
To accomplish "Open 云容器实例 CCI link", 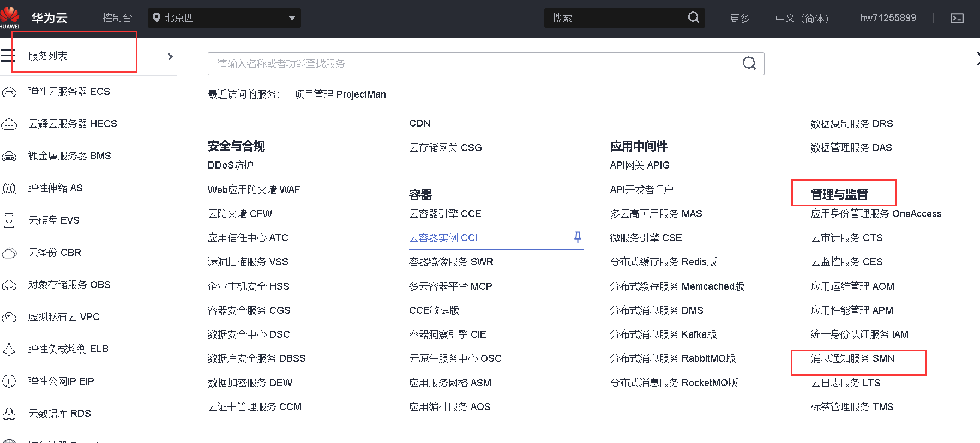I will click(443, 238).
